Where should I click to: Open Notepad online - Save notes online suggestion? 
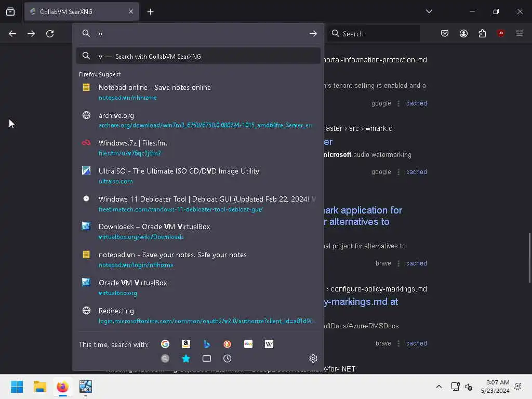(x=198, y=92)
